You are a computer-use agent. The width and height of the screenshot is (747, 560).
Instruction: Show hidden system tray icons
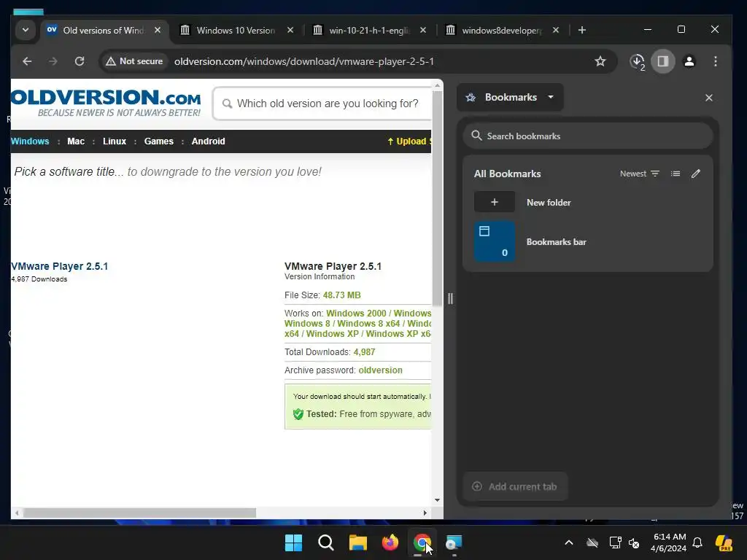(x=569, y=542)
